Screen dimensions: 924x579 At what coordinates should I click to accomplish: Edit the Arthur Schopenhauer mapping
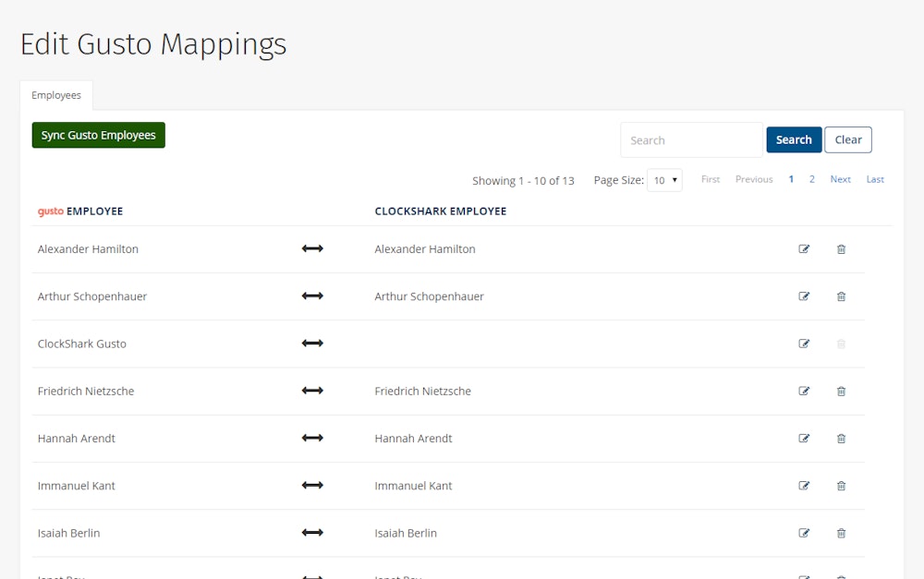coord(804,296)
